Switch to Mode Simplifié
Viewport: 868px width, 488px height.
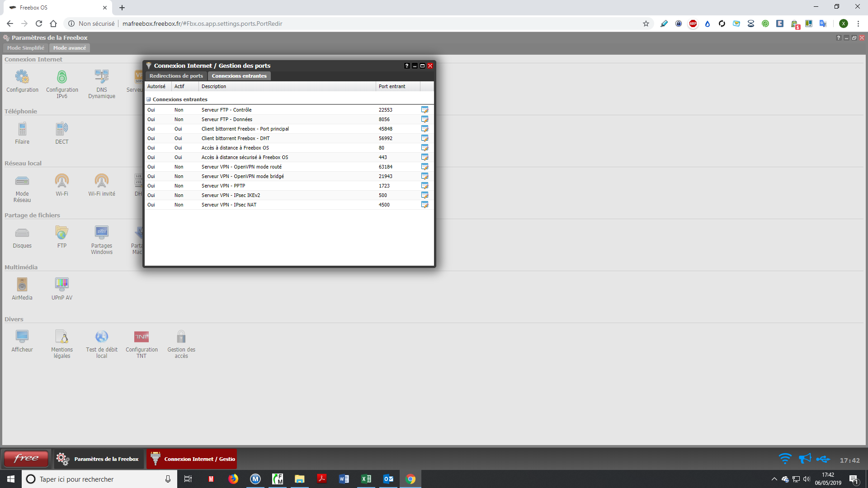pos(26,48)
